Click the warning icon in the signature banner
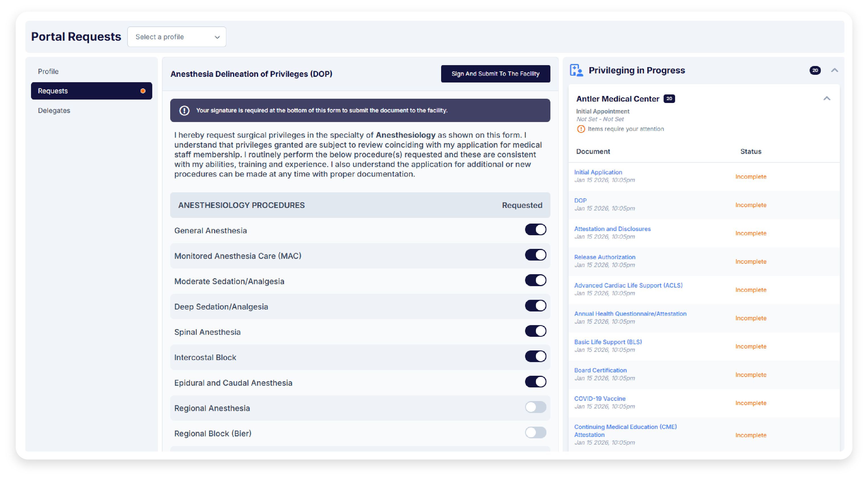The image size is (868, 479). point(184,110)
